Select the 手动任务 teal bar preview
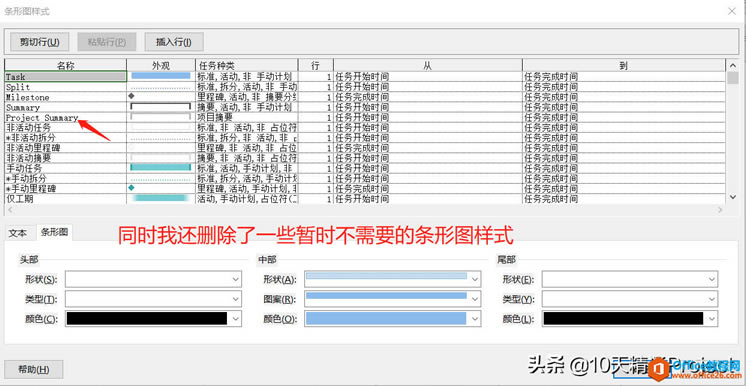Image resolution: width=746 pixels, height=386 pixels. 161,168
